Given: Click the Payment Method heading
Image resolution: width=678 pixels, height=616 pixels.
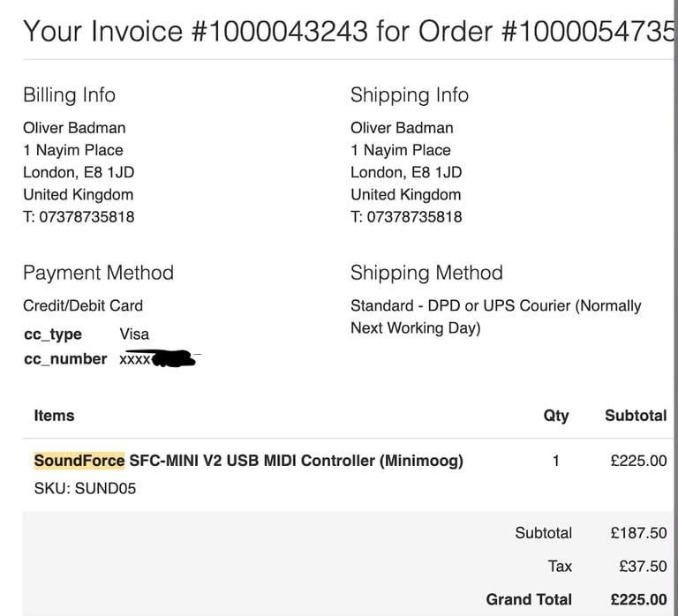Looking at the screenshot, I should pos(98,273).
